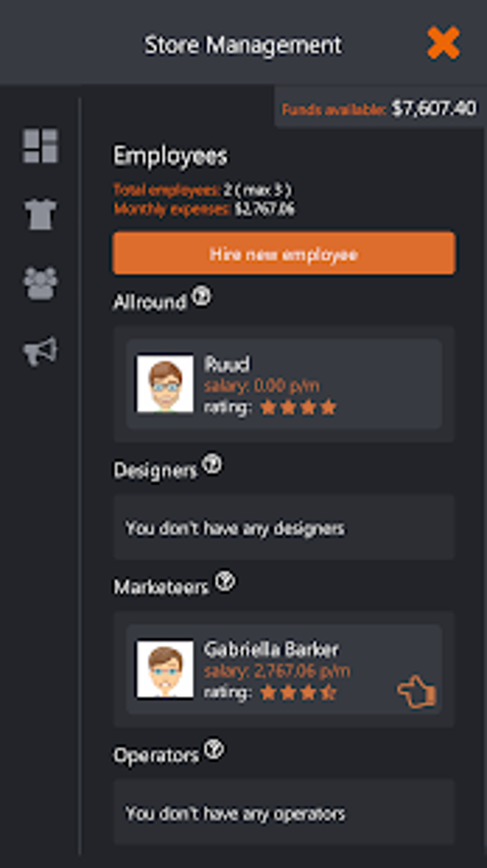Viewport: 487px width, 868px height.
Task: Click the help icon beside Designers
Action: pos(212,464)
